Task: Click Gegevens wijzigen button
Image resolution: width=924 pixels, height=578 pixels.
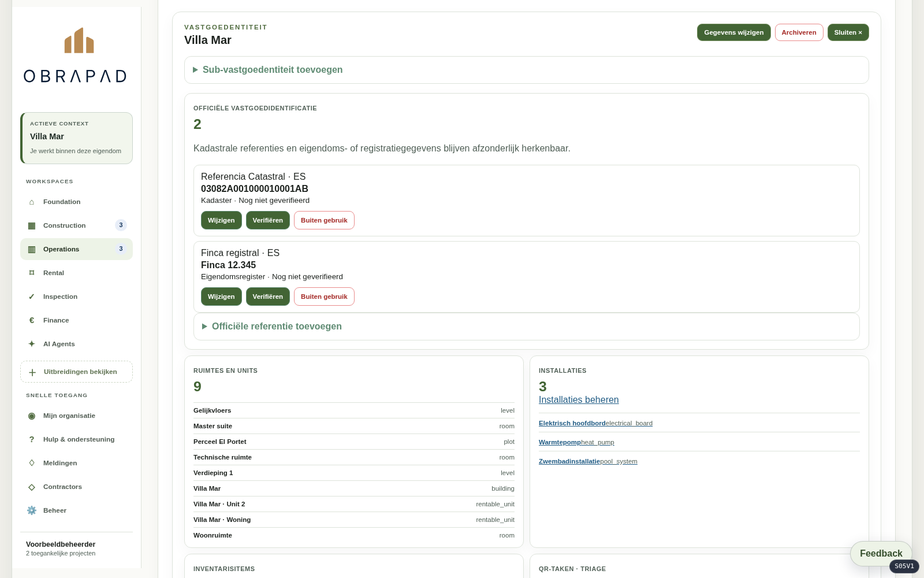Action: click(x=733, y=32)
